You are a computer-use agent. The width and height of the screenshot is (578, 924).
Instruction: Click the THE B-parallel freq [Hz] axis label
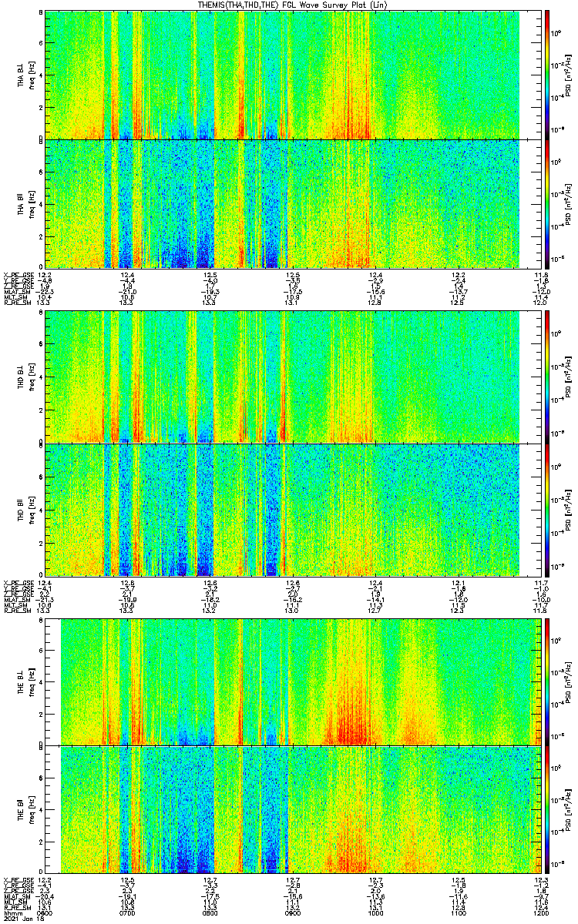point(32,808)
